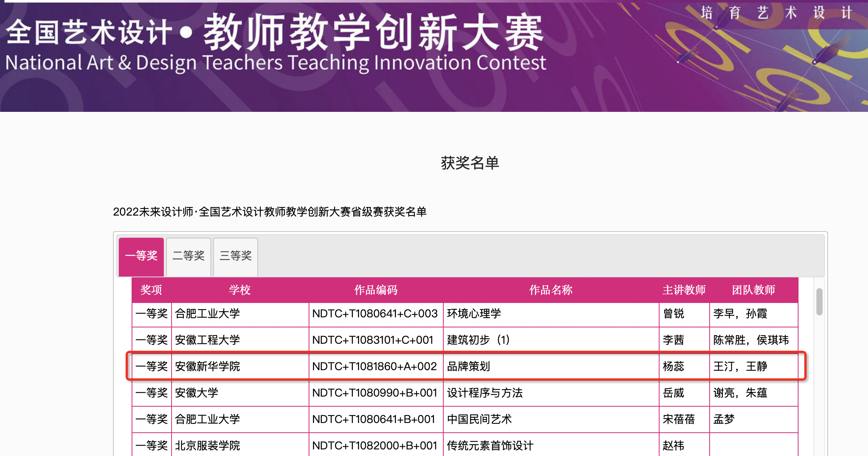This screenshot has height=456, width=868.
Task: Click 安徽新华学院 in highlighted row
Action: [208, 366]
